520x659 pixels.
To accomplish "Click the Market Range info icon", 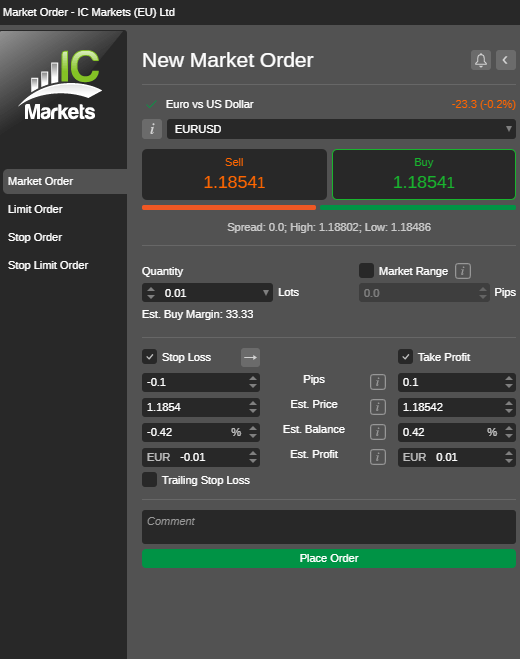I will 462,271.
